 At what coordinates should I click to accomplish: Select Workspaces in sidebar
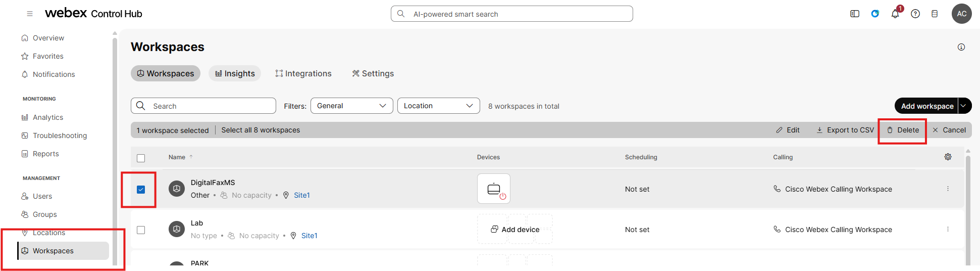point(63,251)
